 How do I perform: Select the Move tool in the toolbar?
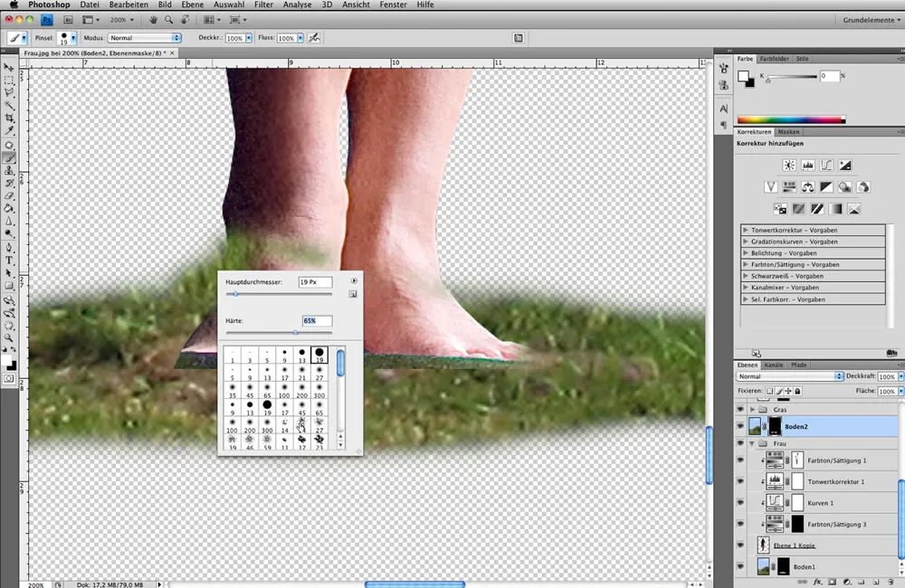(x=10, y=64)
